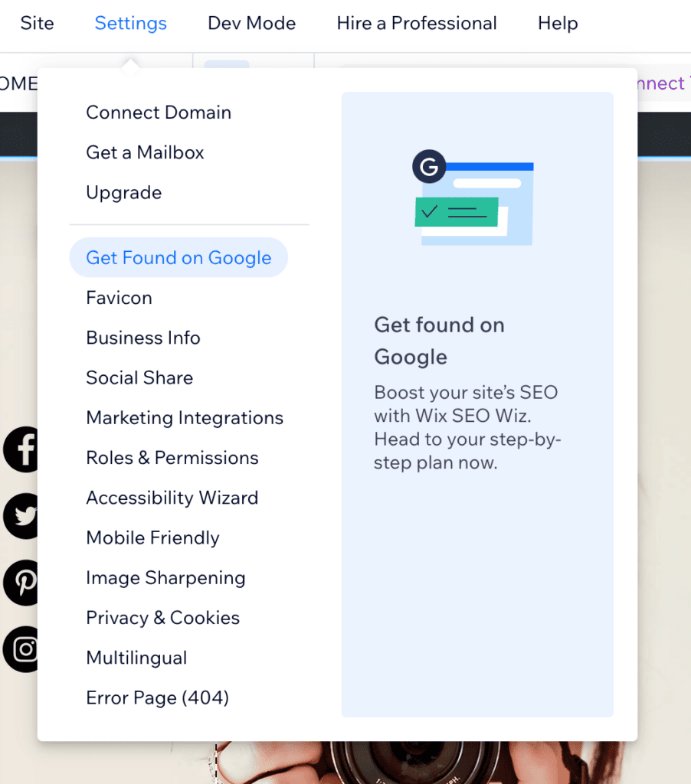Open Dev Mode menu

coord(252,23)
